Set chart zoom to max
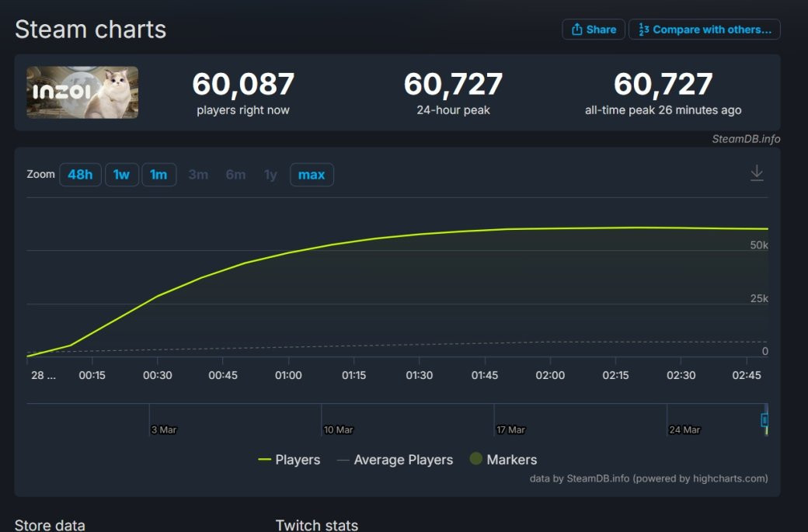The width and height of the screenshot is (808, 532). 312,175
